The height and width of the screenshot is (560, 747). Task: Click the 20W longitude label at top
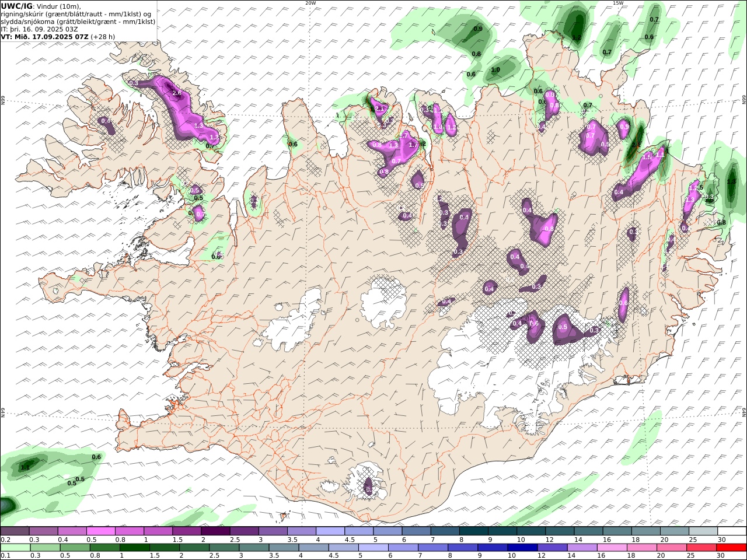coord(310,2)
